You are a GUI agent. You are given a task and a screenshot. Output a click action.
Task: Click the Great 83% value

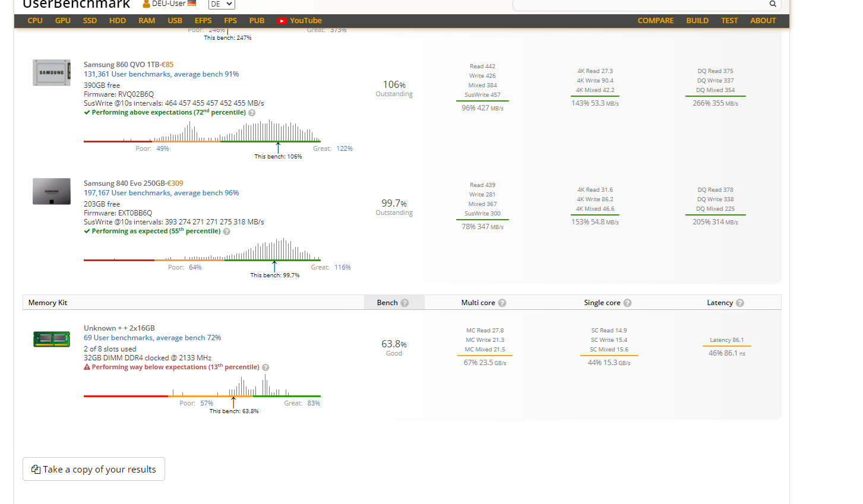pos(314,404)
